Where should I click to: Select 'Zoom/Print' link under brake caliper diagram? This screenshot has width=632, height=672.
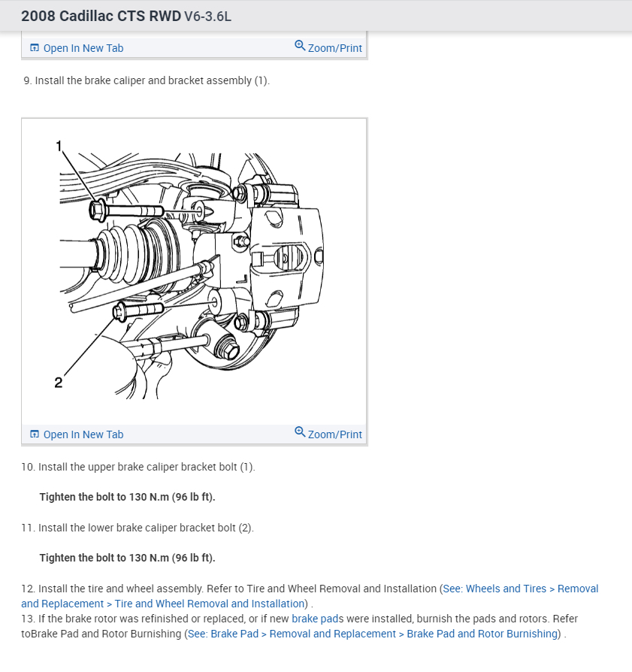(x=334, y=434)
